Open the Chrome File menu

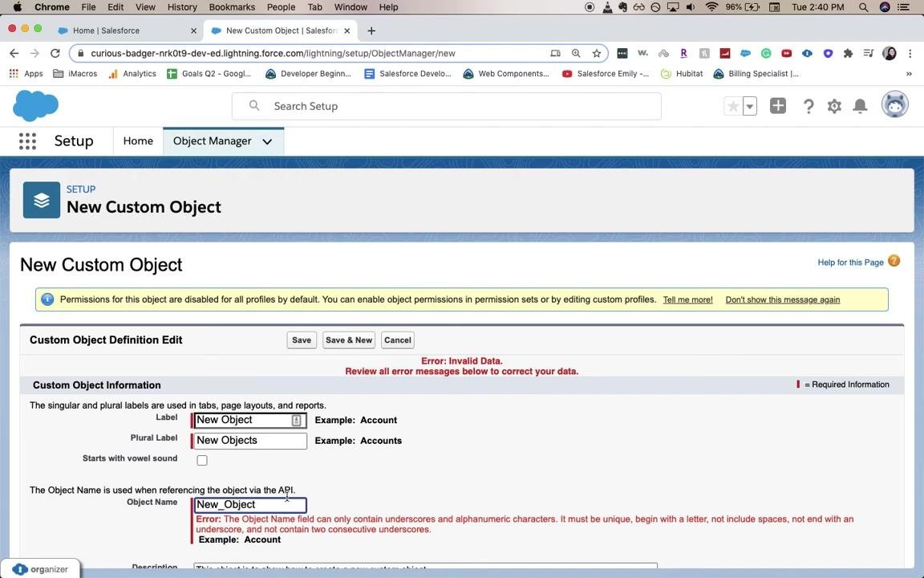pyautogui.click(x=88, y=7)
